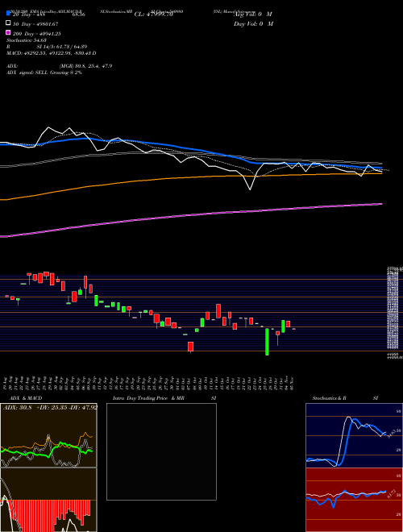Open the Stochastics blue chart panel

(x=354, y=435)
